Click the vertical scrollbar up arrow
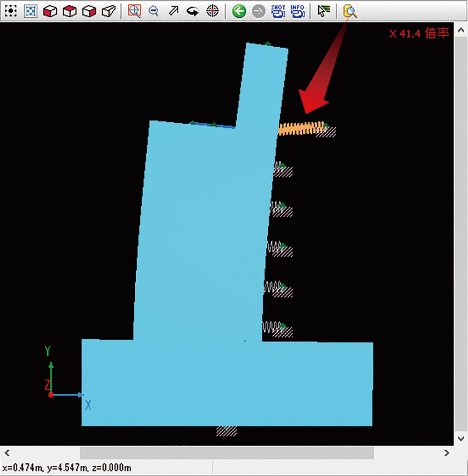The image size is (468, 476). pyautogui.click(x=461, y=30)
